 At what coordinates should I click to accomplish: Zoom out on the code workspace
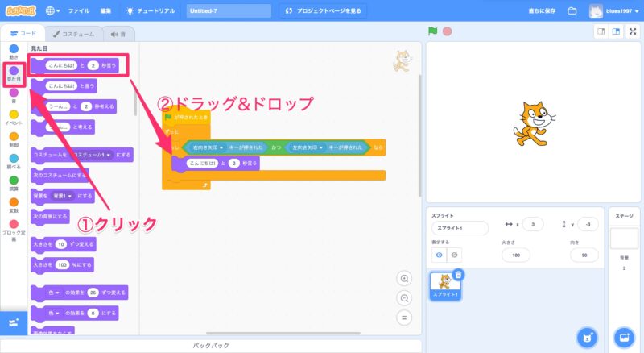pos(405,297)
